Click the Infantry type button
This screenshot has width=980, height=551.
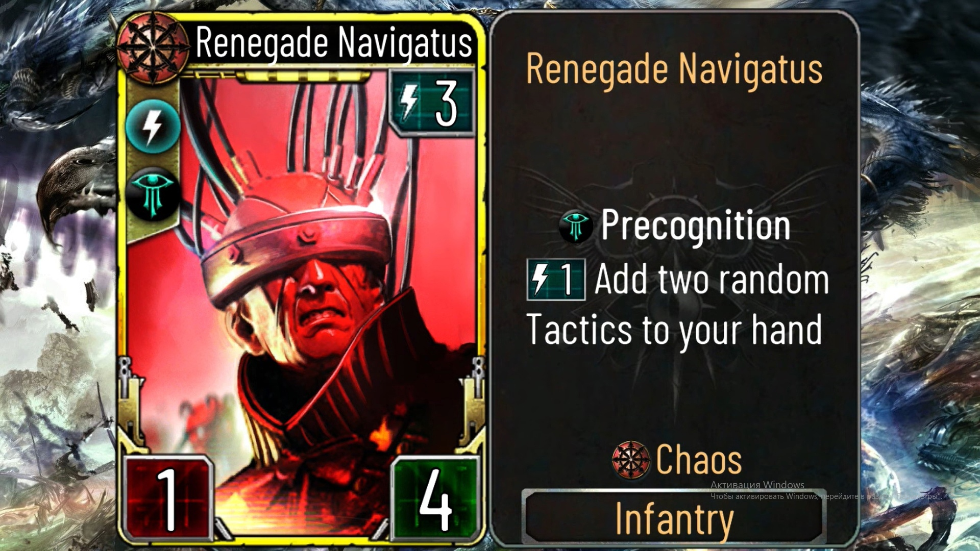(674, 518)
